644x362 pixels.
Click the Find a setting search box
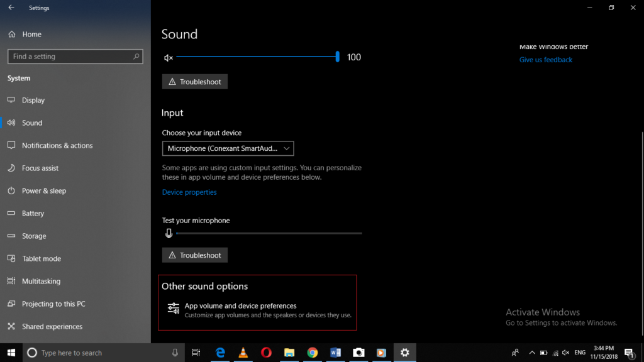point(75,57)
